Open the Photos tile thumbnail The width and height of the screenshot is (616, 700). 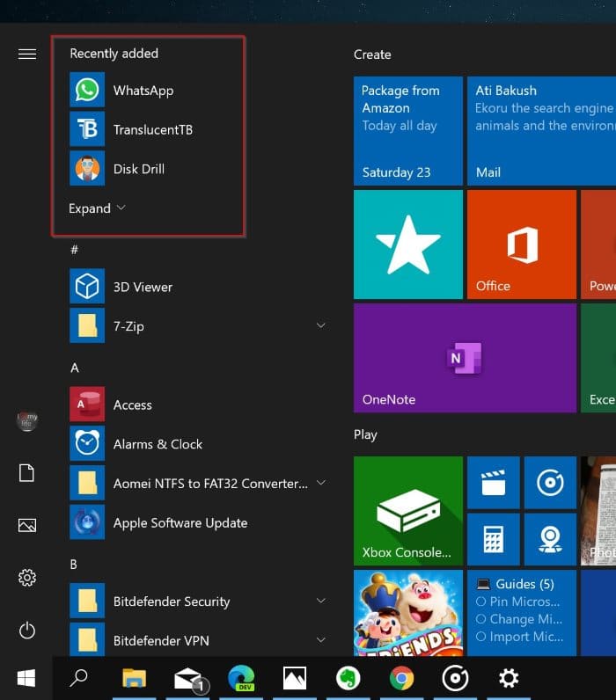tap(598, 511)
